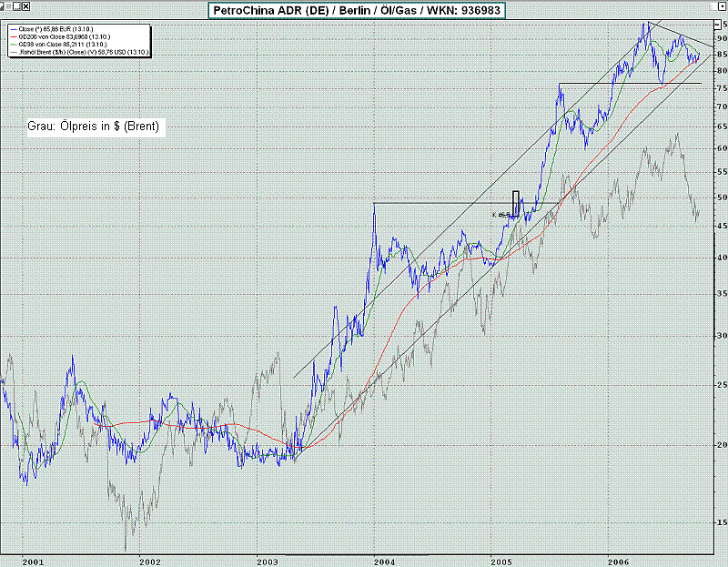The width and height of the screenshot is (728, 567).
Task: Click year label 2002 on time axis
Action: [x=150, y=562]
